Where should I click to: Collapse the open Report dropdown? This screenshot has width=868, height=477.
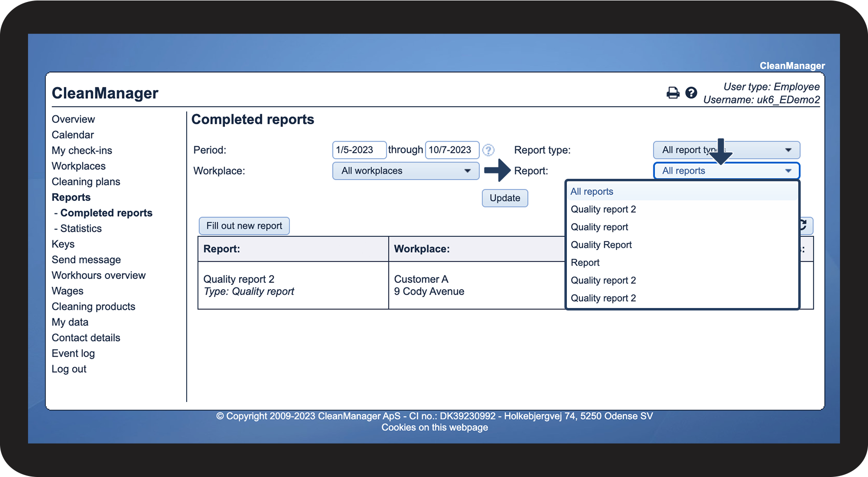click(727, 171)
